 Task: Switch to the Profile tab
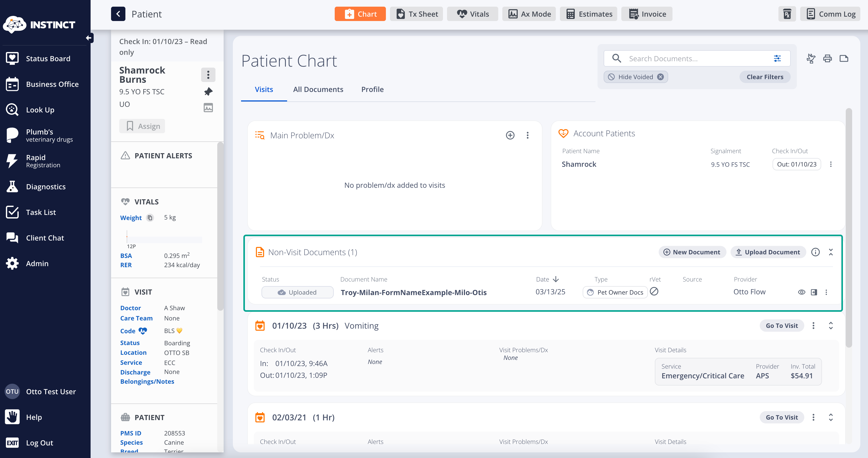372,89
